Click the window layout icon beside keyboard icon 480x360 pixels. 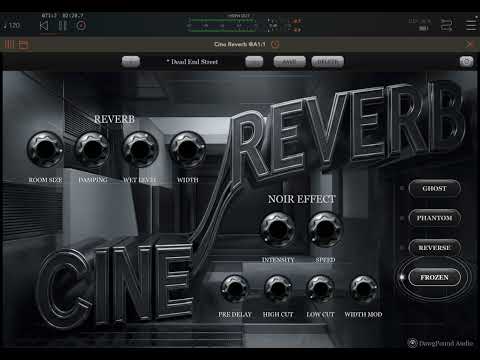point(24,44)
